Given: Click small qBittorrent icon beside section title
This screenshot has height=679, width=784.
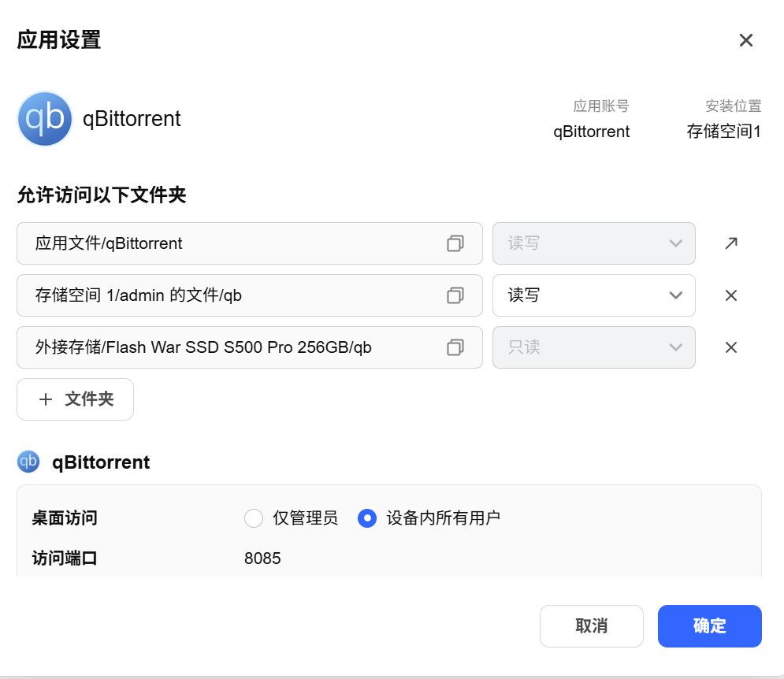Looking at the screenshot, I should 28,462.
